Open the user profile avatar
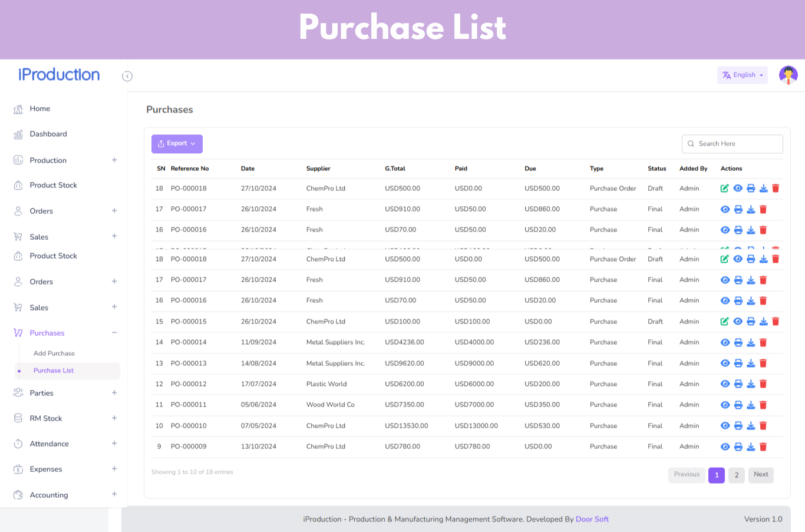The image size is (805, 532). [x=788, y=75]
